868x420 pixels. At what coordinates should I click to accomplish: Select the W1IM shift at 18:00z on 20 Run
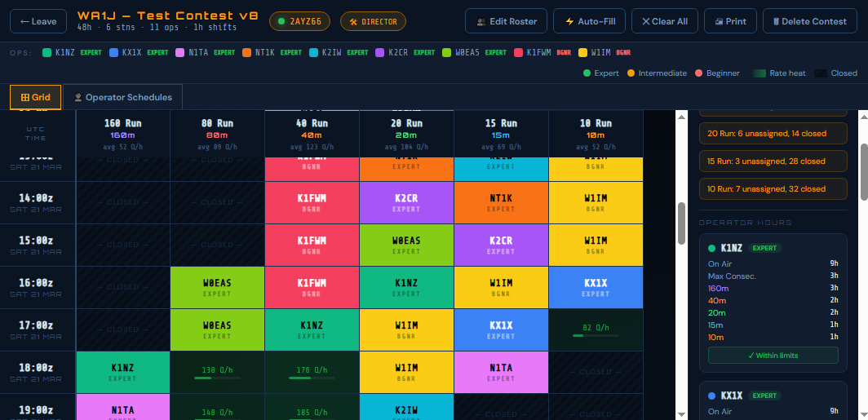tap(407, 372)
